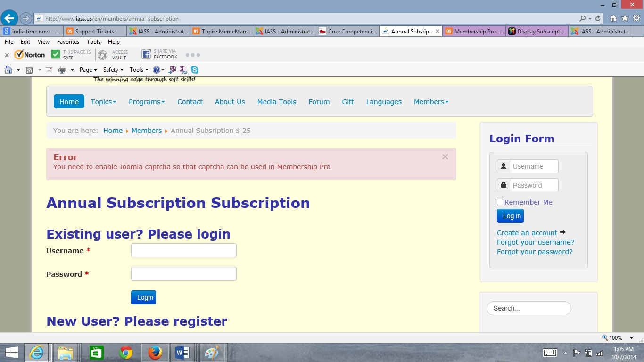Click the Share via Facebook icon

pos(146,55)
